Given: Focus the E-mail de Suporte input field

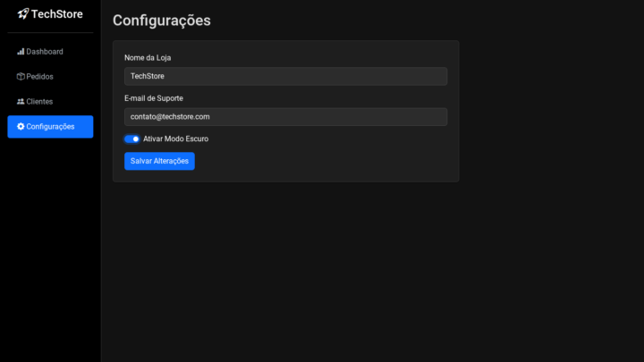Looking at the screenshot, I should click(285, 117).
